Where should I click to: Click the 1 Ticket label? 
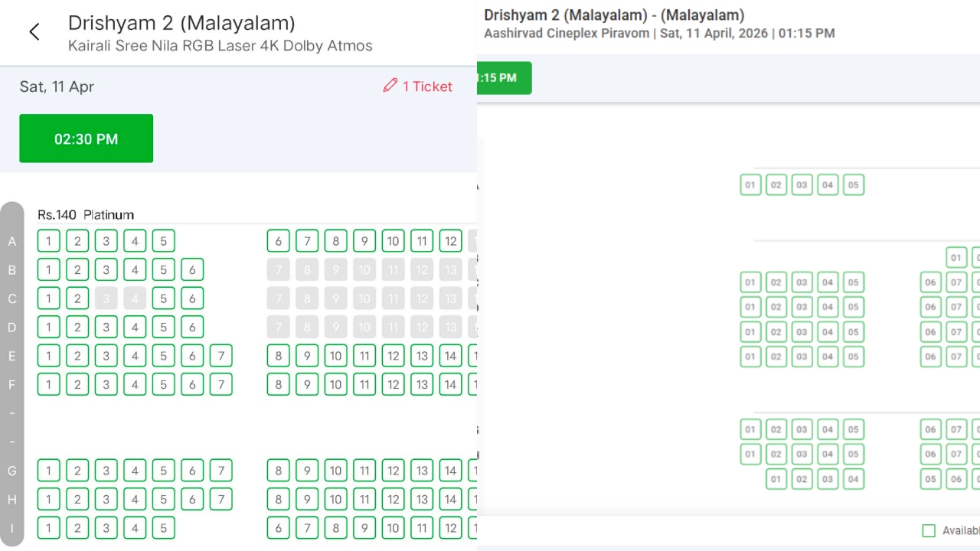[x=427, y=86]
